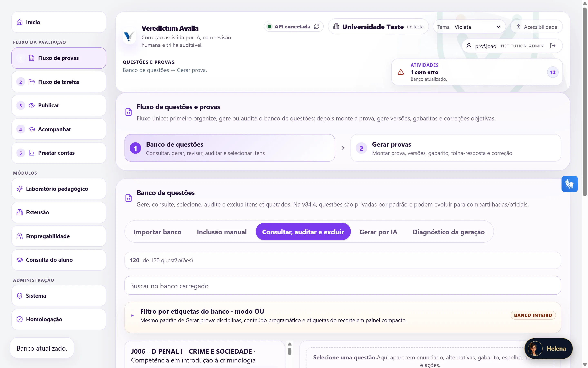Open the Helena assistant chat
This screenshot has height=368, width=588.
pos(548,349)
